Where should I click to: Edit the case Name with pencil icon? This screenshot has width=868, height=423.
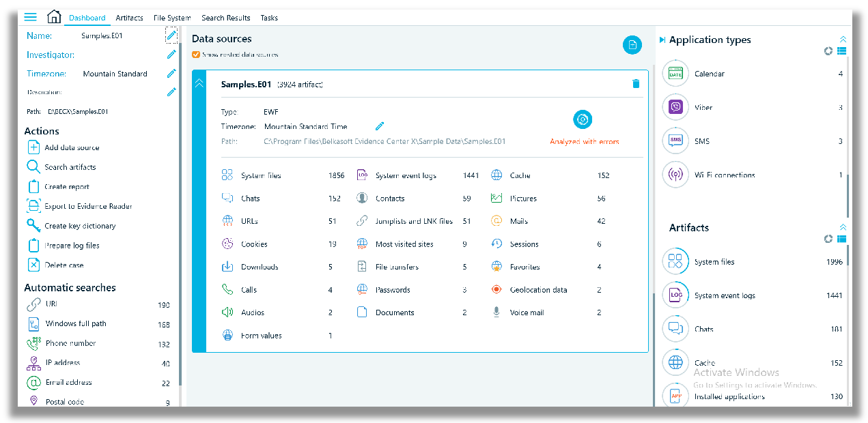tap(171, 35)
